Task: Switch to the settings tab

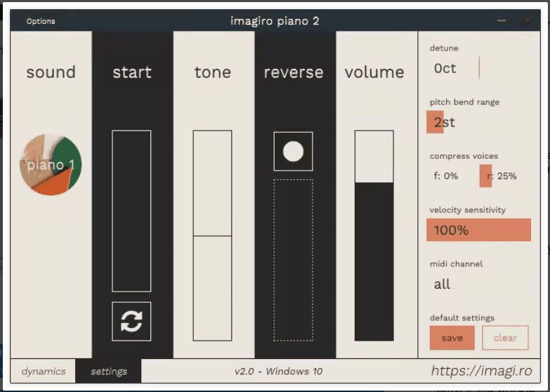Action: [109, 372]
